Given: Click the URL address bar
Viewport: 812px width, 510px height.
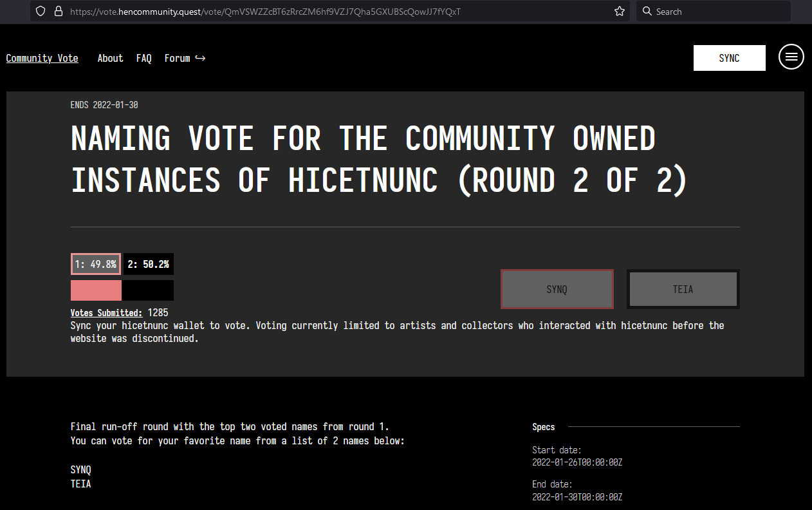Looking at the screenshot, I should [x=329, y=11].
